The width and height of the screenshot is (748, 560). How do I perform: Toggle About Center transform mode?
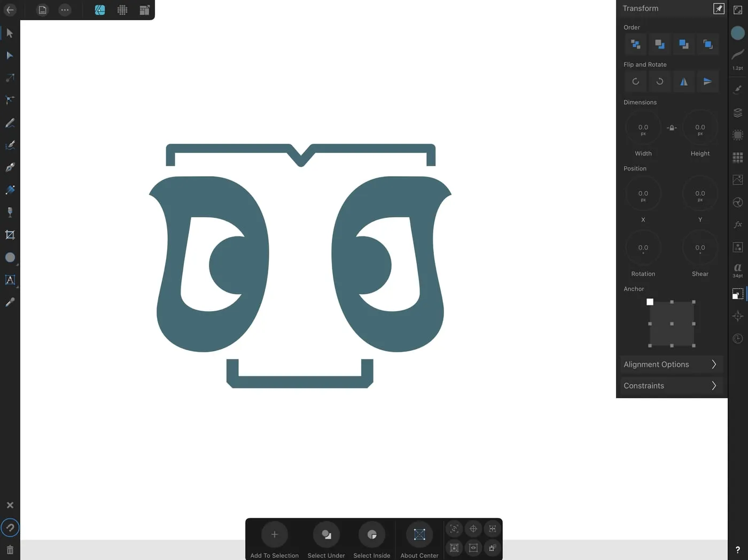(419, 534)
